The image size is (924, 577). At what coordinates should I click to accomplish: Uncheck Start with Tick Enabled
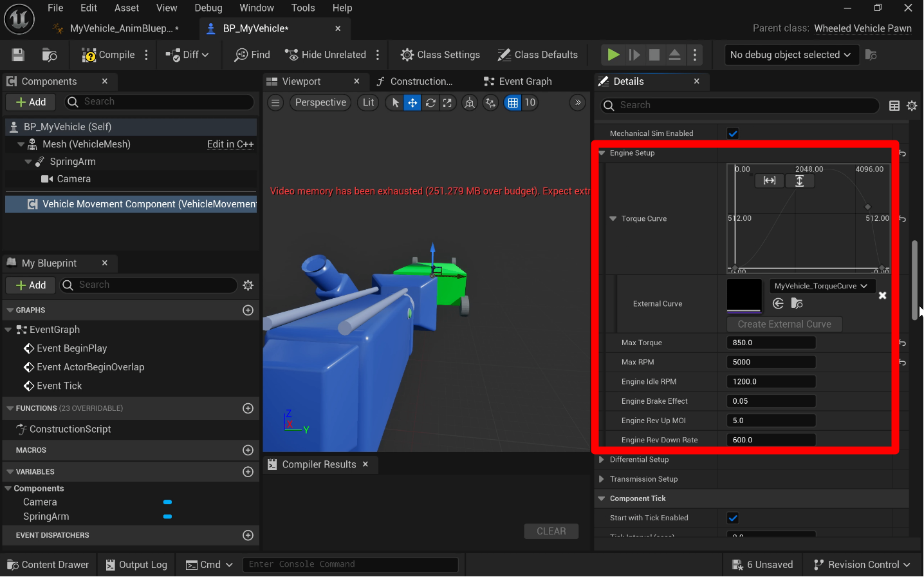pyautogui.click(x=733, y=518)
